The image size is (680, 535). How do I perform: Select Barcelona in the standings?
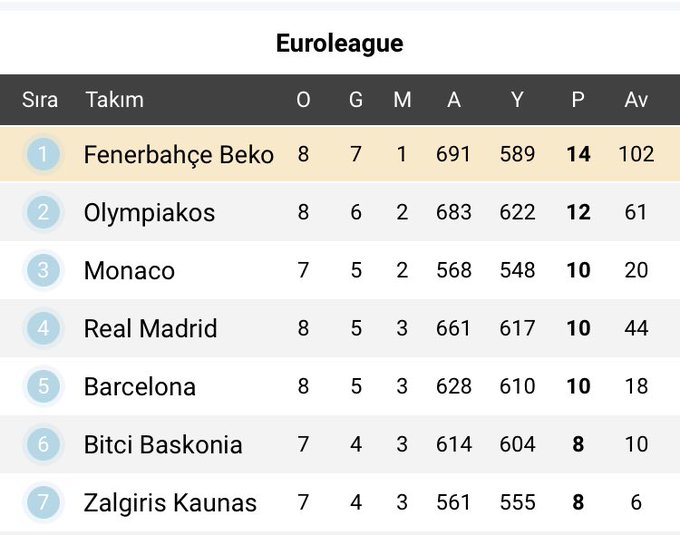click(x=140, y=387)
